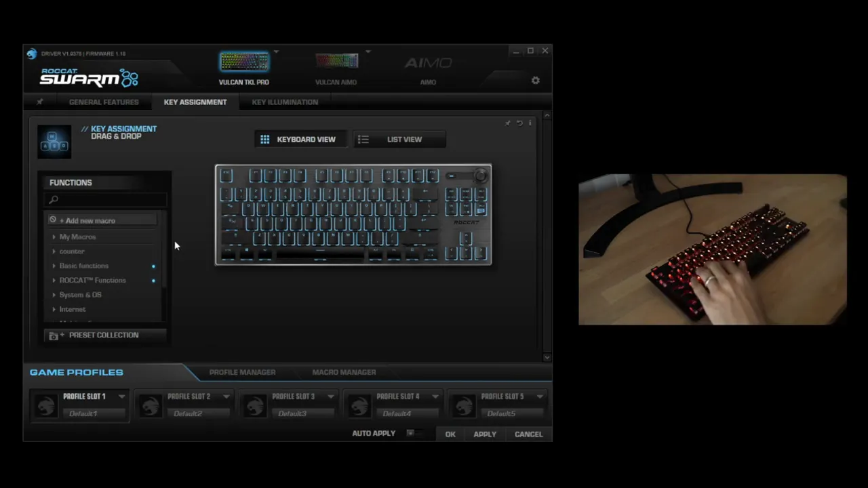The width and height of the screenshot is (868, 488).
Task: Open Vulcan TKL Pro device dropdown arrow
Action: tap(276, 52)
